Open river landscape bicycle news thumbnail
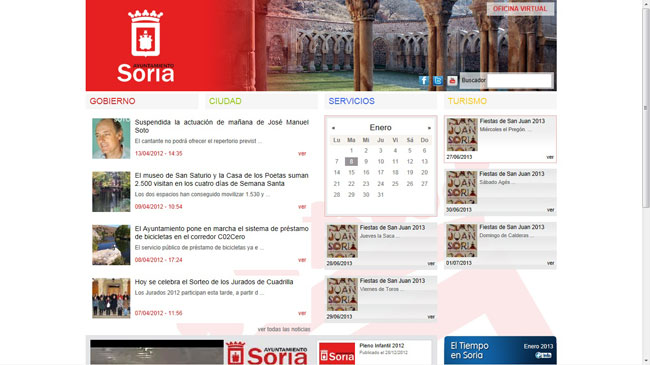The image size is (650, 365). coord(111,245)
